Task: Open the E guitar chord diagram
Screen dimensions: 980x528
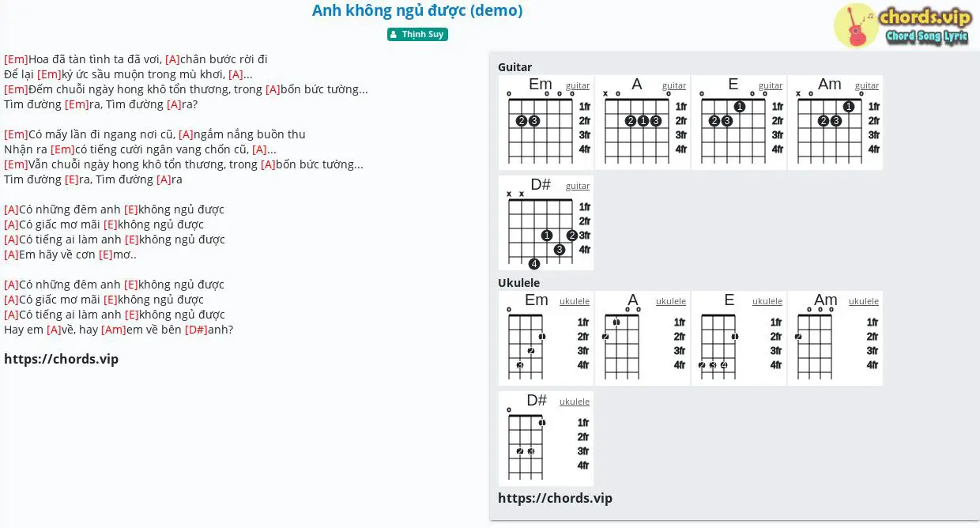Action: [x=739, y=123]
